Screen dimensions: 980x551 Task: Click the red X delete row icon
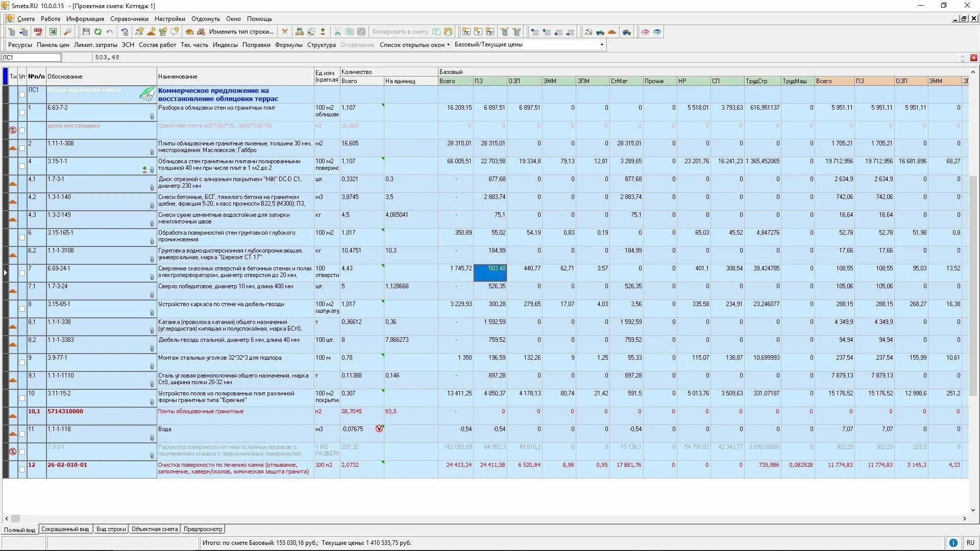[x=285, y=32]
